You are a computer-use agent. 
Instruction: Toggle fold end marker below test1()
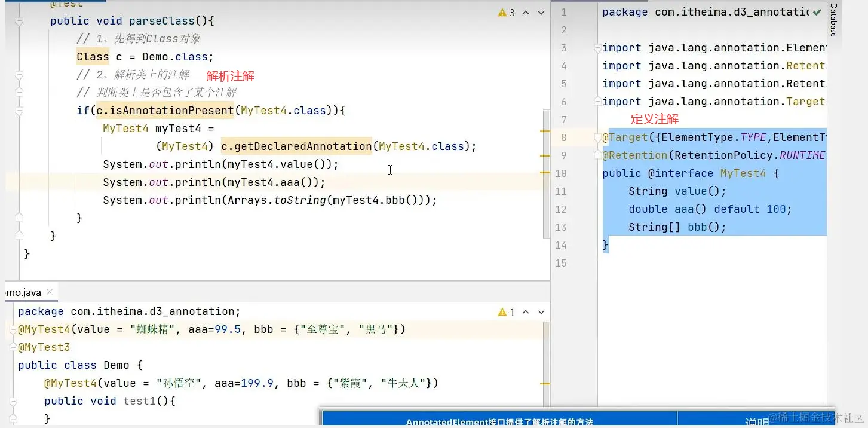[x=13, y=419]
